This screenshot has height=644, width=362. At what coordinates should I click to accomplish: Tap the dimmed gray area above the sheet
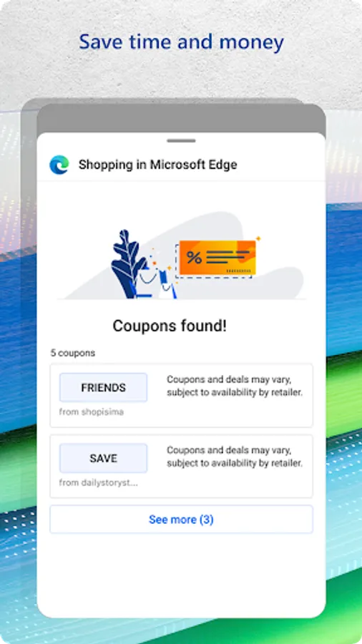tap(181, 118)
